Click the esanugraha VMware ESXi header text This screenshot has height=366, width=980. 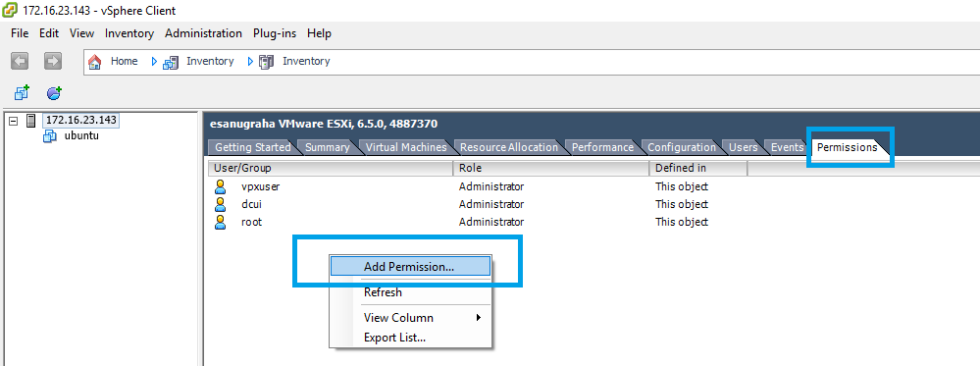pyautogui.click(x=323, y=124)
